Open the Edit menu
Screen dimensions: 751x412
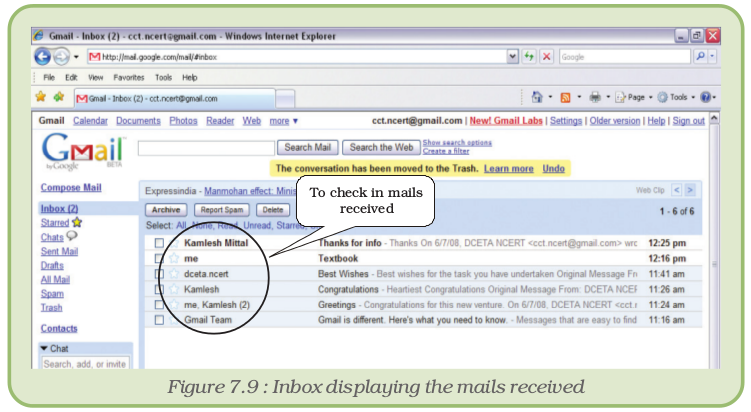click(x=71, y=77)
